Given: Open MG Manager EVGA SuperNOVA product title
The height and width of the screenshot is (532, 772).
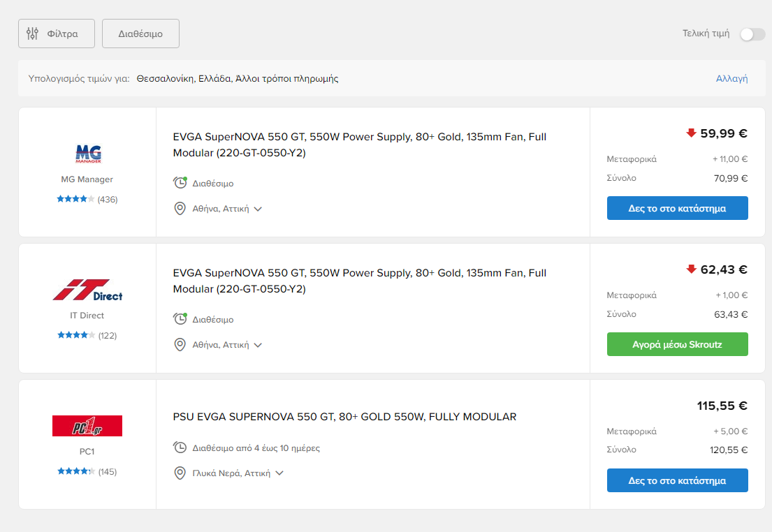Looking at the screenshot, I should click(359, 145).
